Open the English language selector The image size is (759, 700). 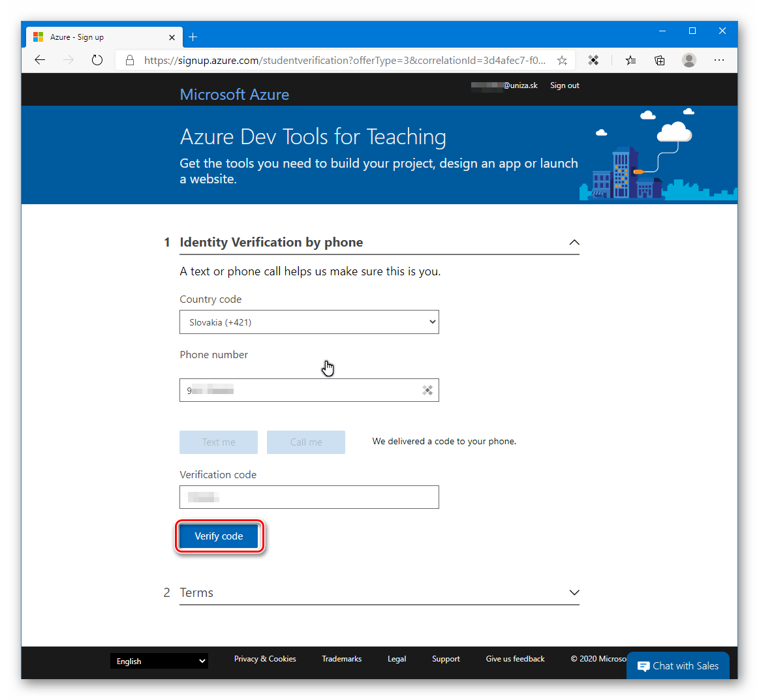159,661
